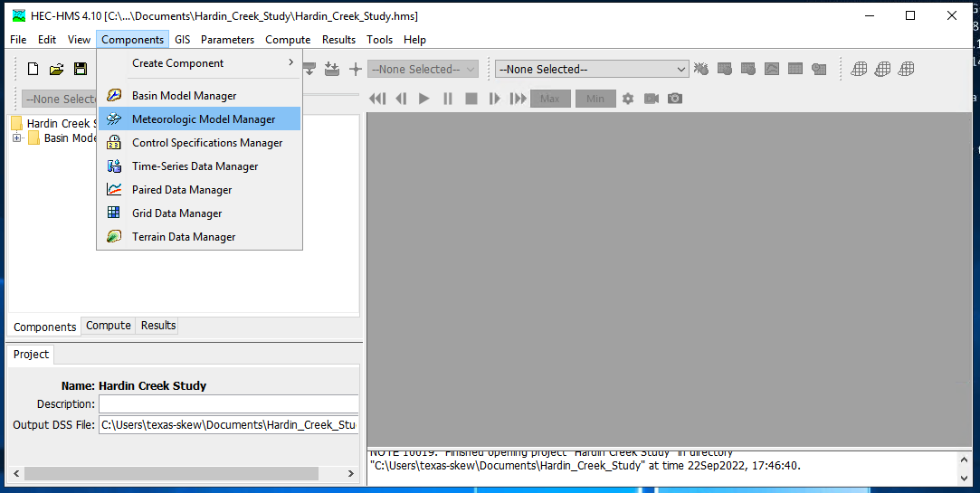
Task: Open the None Selected dropdown behind the menu
Action: [60, 100]
